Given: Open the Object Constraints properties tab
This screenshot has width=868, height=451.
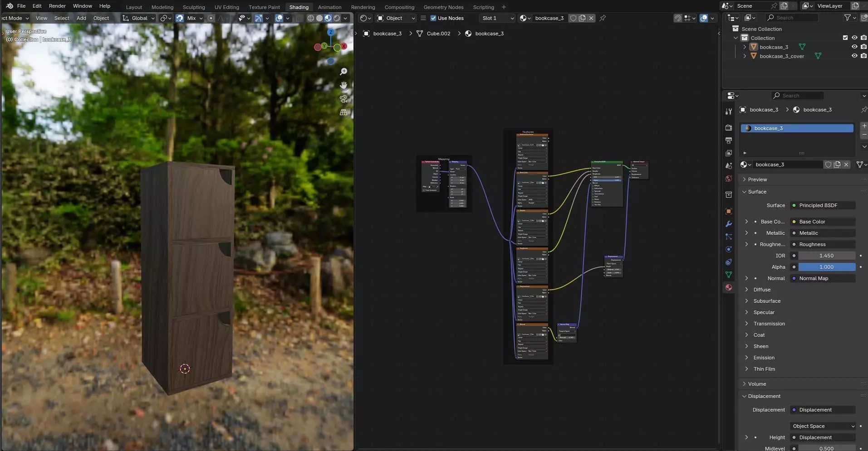Looking at the screenshot, I should [x=729, y=262].
